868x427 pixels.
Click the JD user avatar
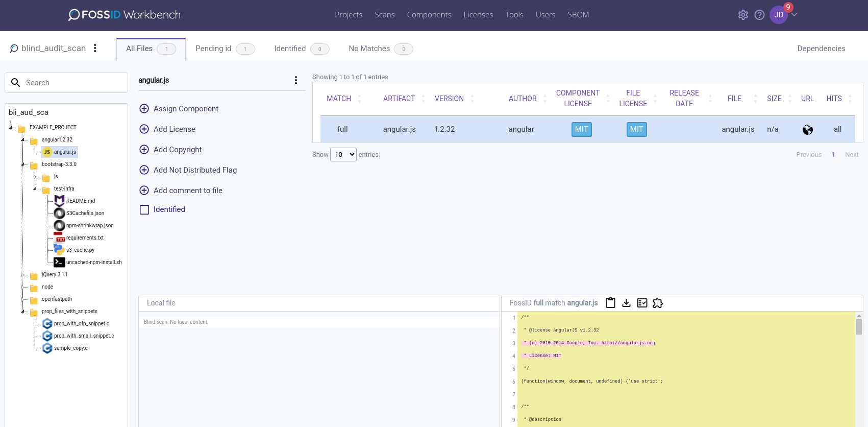pos(779,15)
